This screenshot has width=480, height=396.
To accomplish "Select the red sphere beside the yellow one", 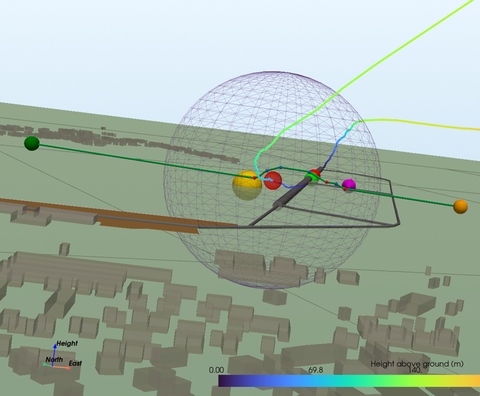I will pos(273,181).
